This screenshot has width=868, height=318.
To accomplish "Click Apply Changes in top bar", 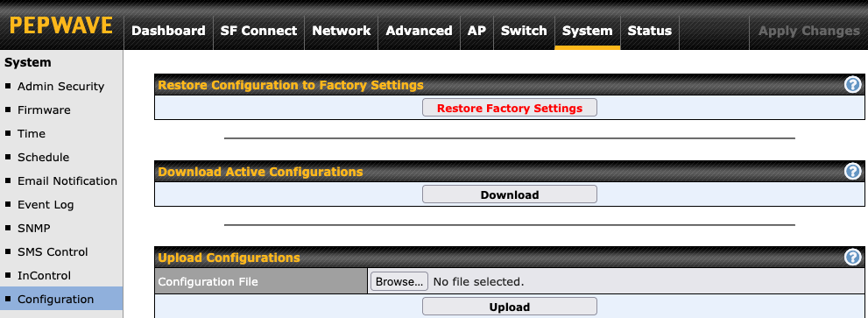I will (x=808, y=31).
